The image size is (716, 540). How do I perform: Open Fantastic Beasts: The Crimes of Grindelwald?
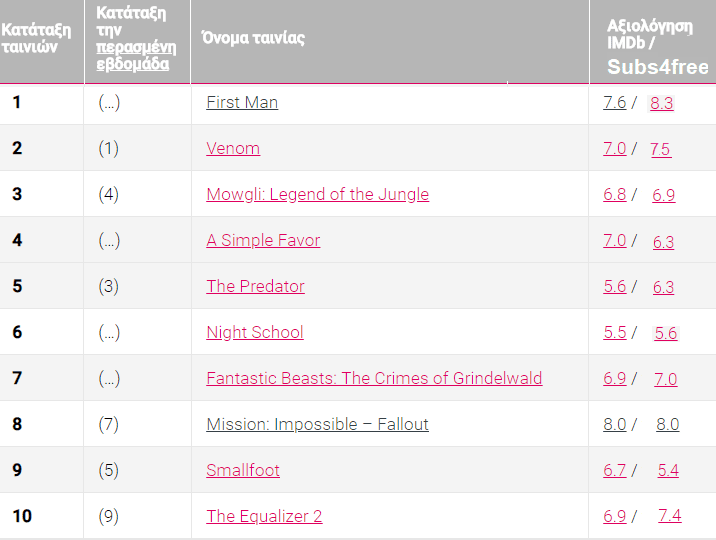pos(374,378)
